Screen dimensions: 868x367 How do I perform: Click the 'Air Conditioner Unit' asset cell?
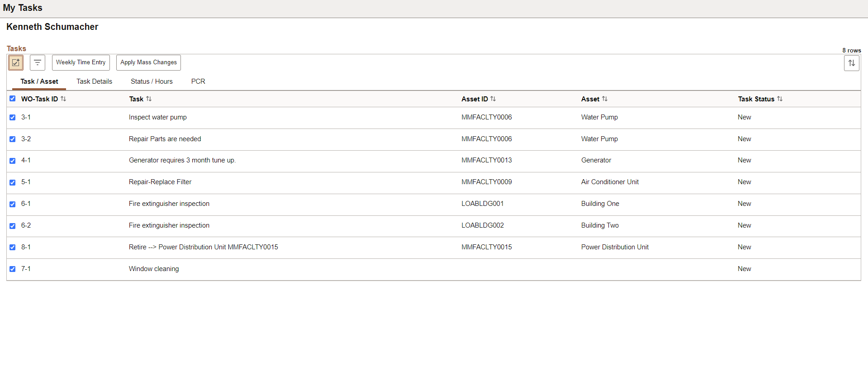tap(610, 182)
